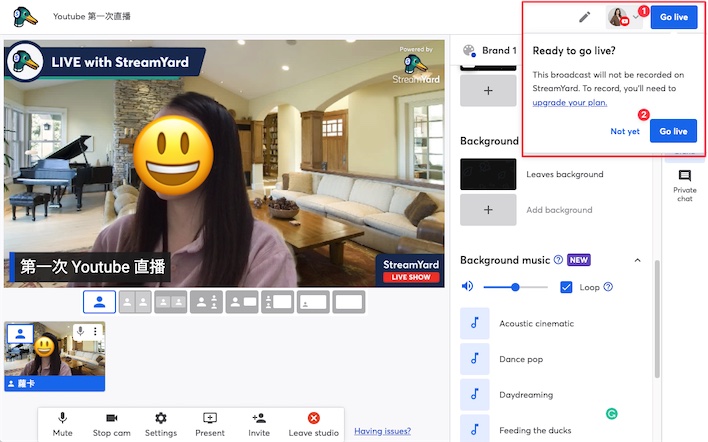Select the small-people large-screen layout
Image resolution: width=708 pixels, height=442 pixels.
(278, 302)
